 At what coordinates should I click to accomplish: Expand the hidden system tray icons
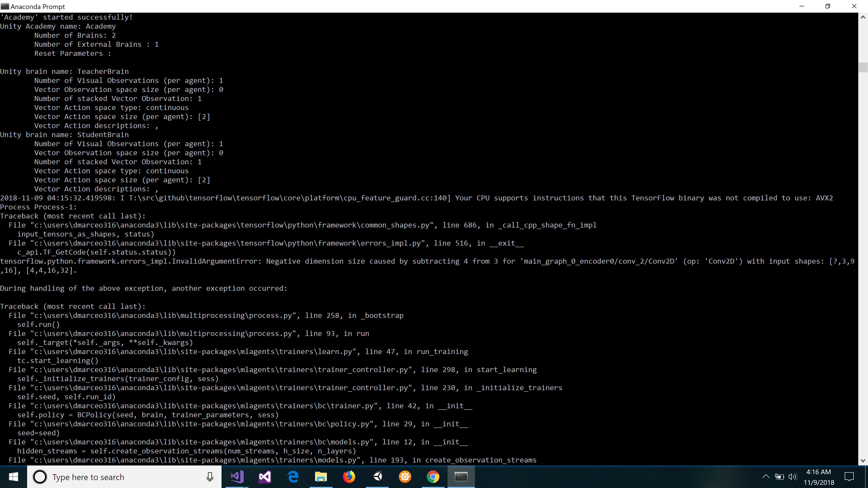pos(766,476)
